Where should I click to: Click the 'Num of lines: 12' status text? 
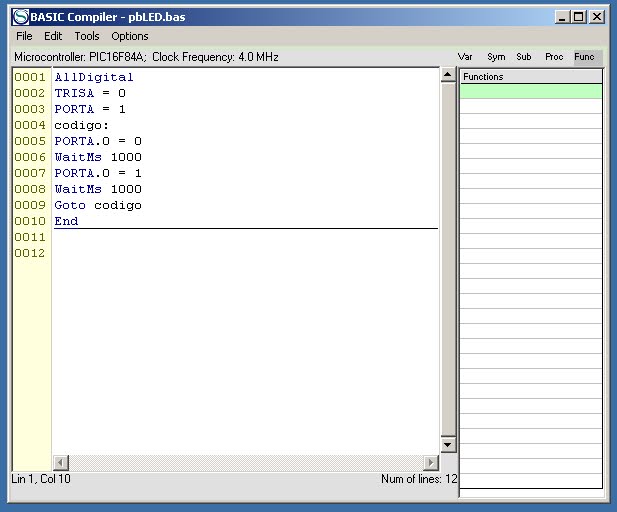419,479
